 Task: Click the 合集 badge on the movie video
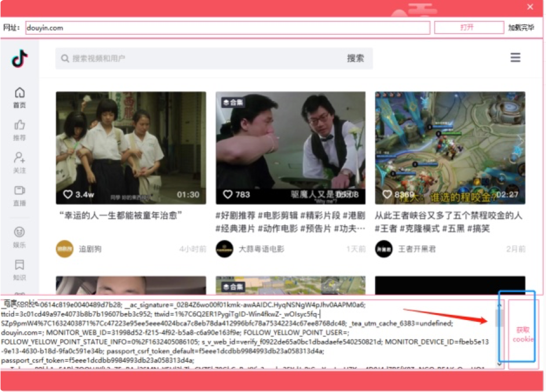(233, 102)
